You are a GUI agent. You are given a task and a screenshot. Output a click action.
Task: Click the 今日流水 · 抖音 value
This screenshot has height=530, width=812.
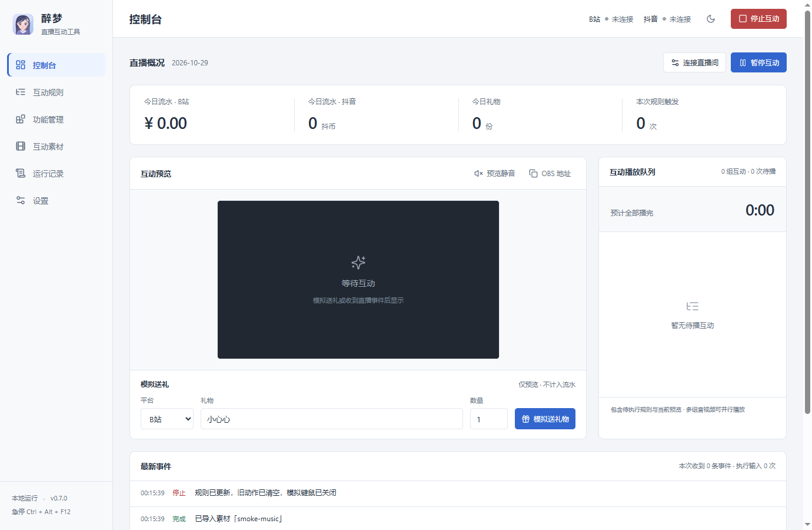point(322,123)
